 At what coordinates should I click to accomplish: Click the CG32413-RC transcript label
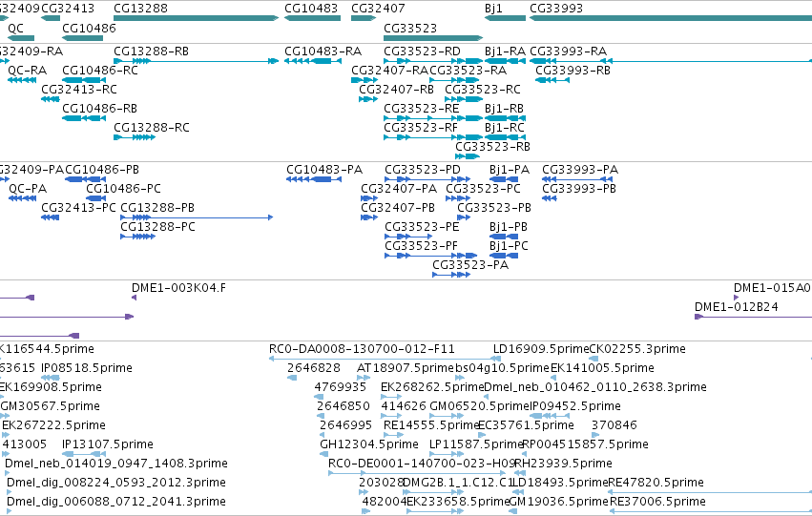[x=79, y=90]
